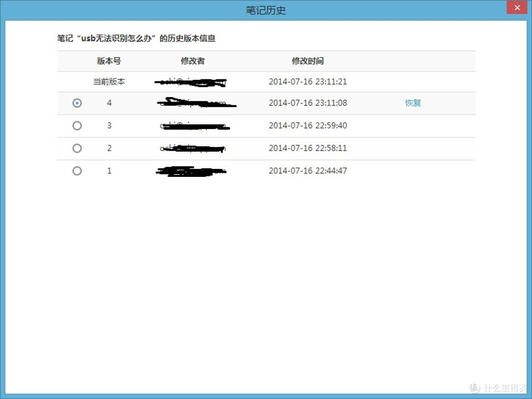Click the heading mentioning usb无法识别怎么办
532x399 pixels.
pyautogui.click(x=136, y=38)
